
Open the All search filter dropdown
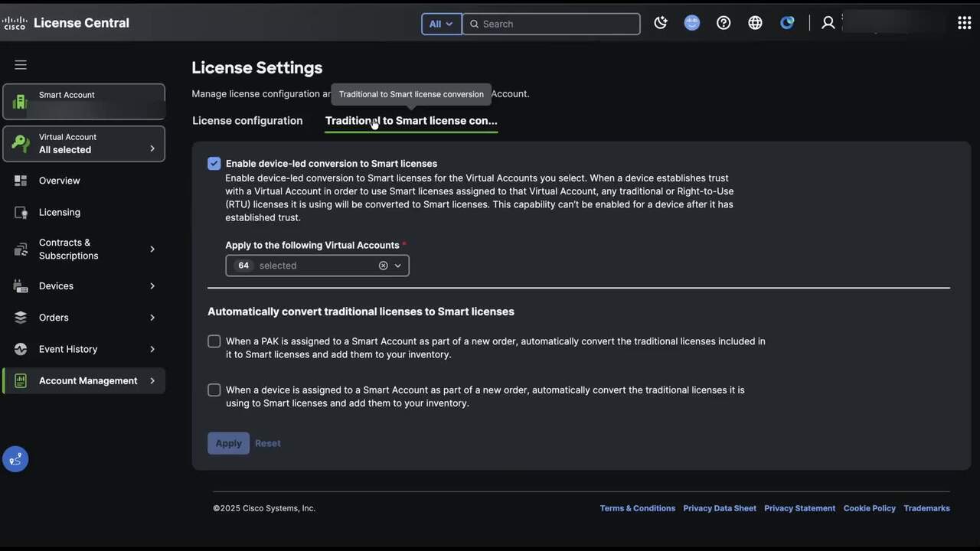[441, 24]
